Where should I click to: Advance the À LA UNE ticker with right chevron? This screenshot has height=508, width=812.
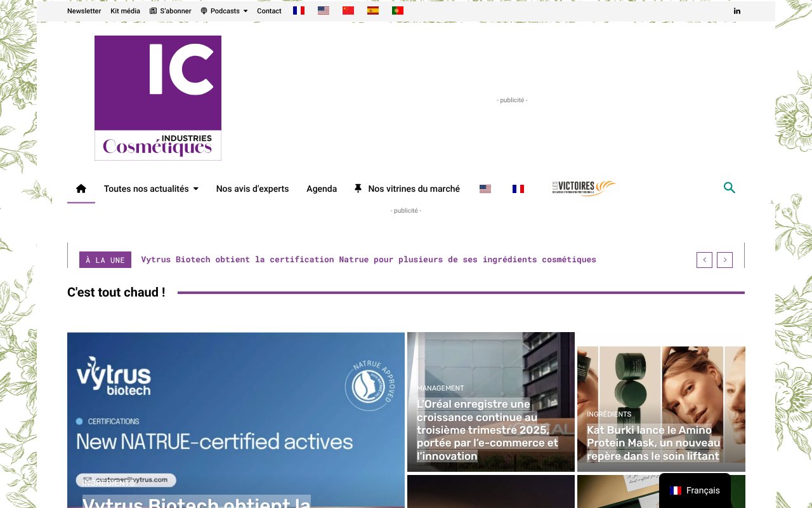coord(724,260)
